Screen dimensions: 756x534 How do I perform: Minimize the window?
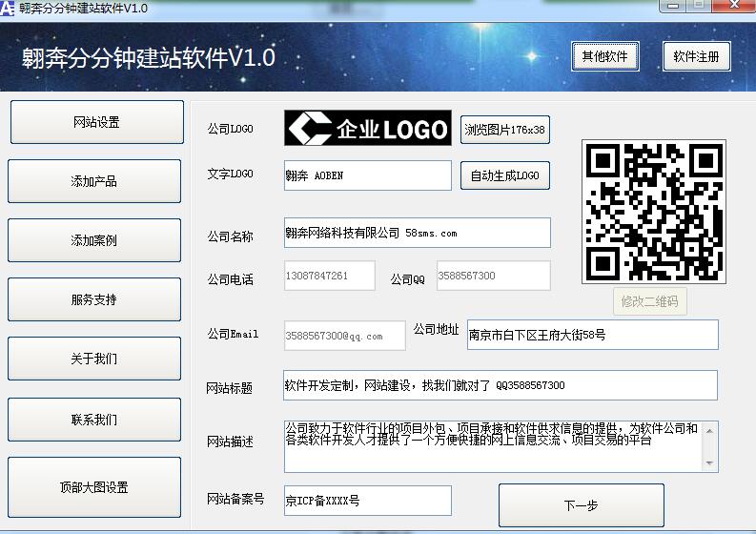pos(673,6)
